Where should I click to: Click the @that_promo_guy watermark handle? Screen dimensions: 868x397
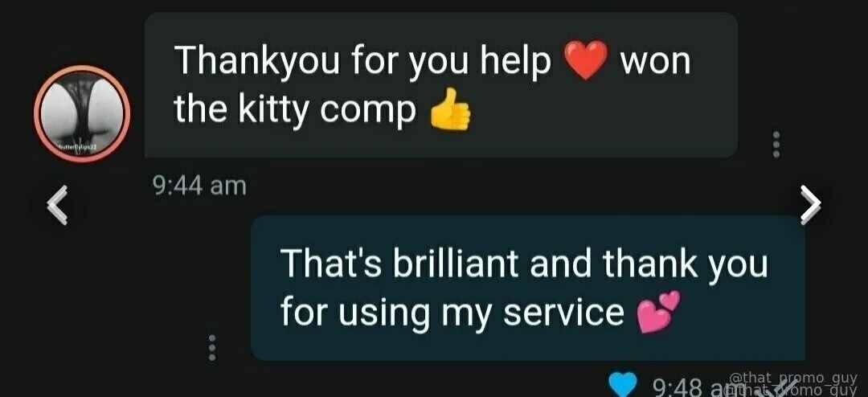click(793, 379)
